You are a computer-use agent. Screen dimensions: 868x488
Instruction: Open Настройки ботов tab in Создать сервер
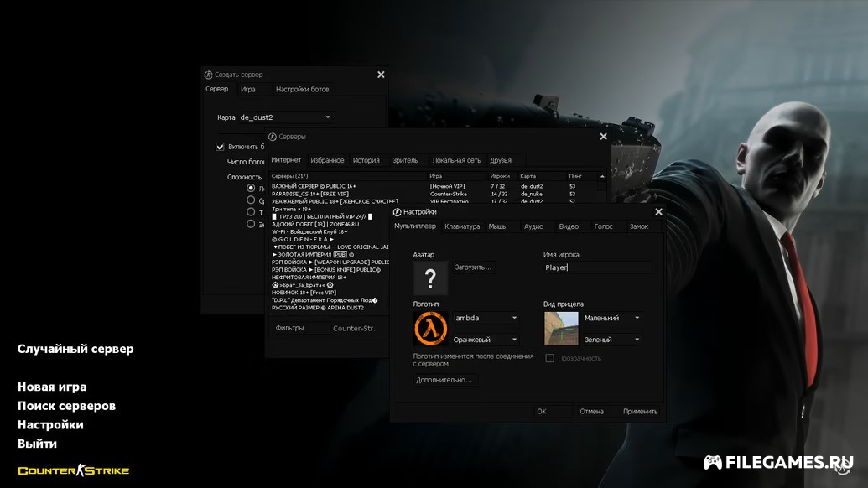click(302, 89)
